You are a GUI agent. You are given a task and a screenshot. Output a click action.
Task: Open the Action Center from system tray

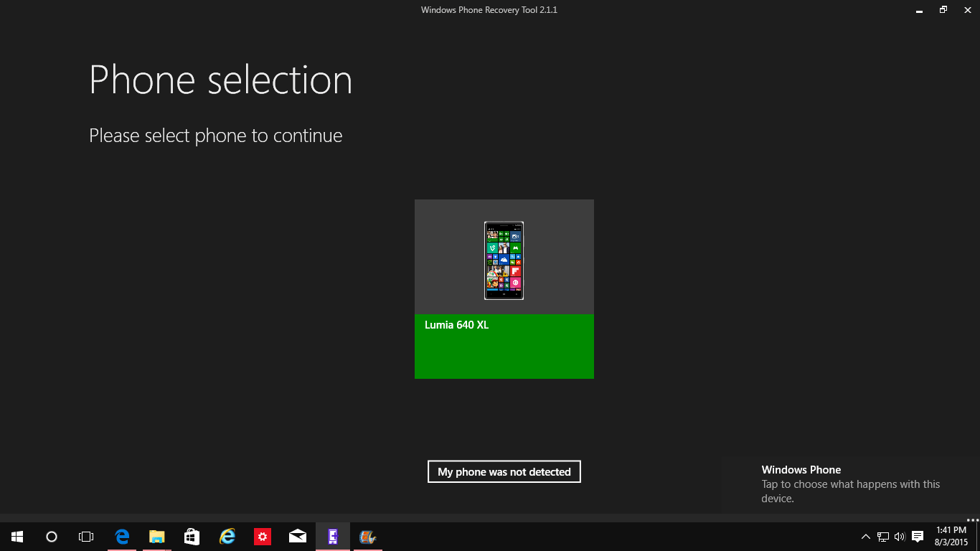918,536
